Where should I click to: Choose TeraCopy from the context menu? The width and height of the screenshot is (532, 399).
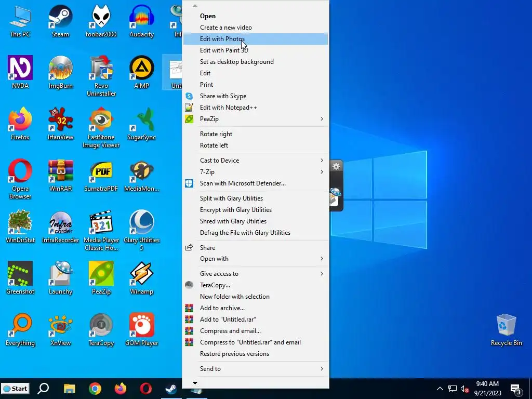[x=256, y=285]
